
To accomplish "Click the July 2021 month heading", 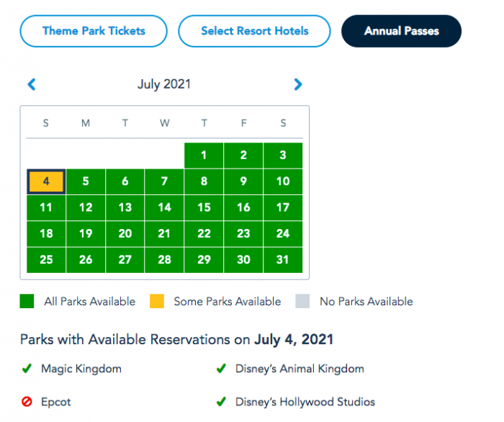I will tap(164, 84).
